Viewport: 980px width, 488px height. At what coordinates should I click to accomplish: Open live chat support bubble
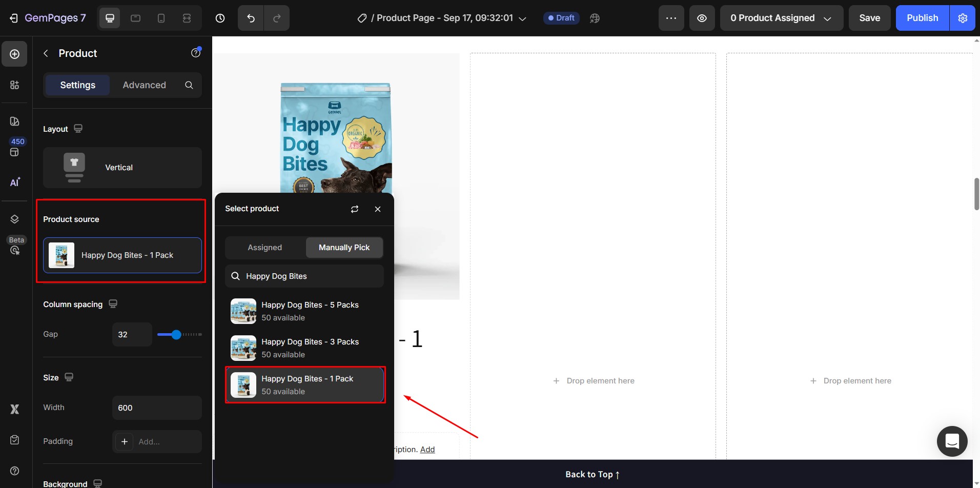pyautogui.click(x=952, y=441)
